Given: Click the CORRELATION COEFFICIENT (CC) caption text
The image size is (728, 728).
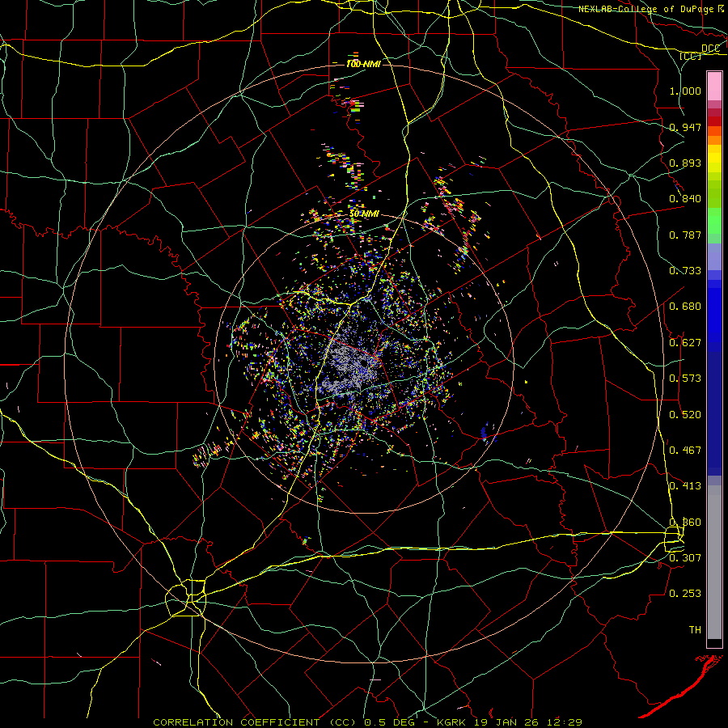Looking at the screenshot, I should tap(255, 722).
